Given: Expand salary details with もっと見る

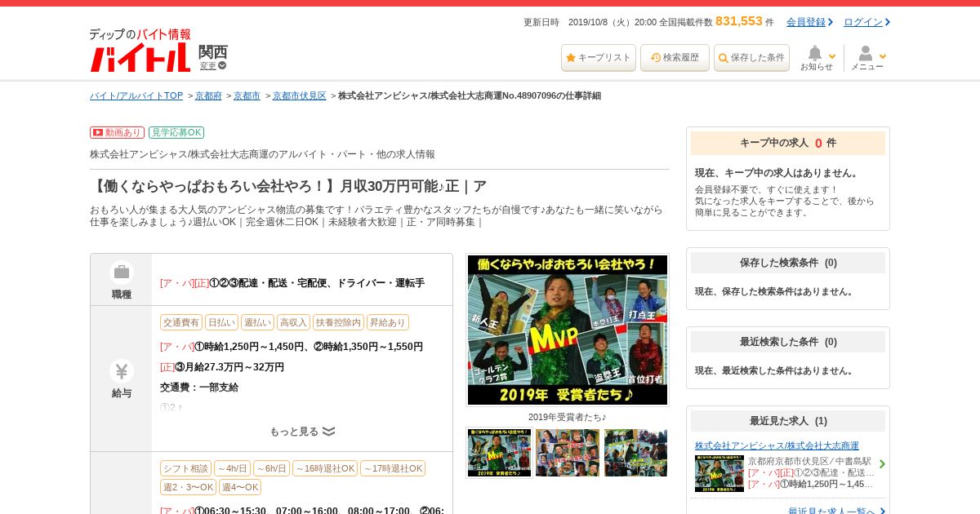Looking at the screenshot, I should 302,432.
